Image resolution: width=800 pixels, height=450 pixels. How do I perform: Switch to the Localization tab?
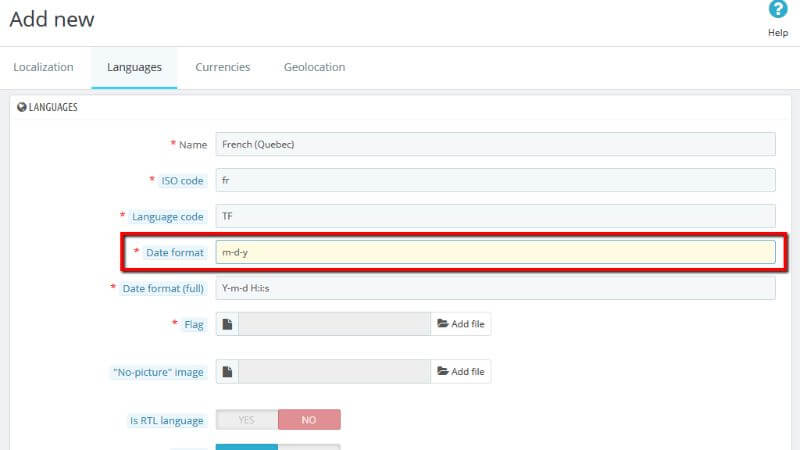43,67
